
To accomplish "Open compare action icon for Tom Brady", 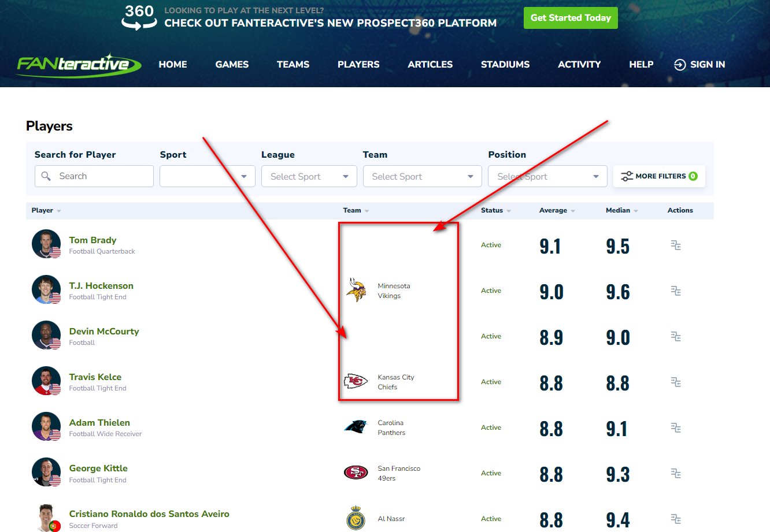I will click(x=676, y=245).
